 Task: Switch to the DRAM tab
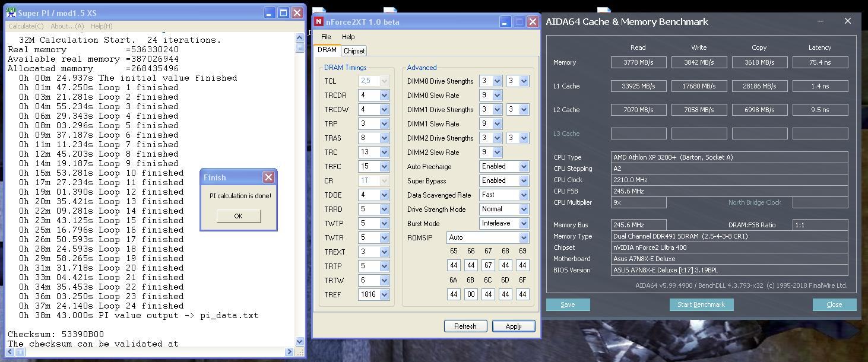pos(327,50)
